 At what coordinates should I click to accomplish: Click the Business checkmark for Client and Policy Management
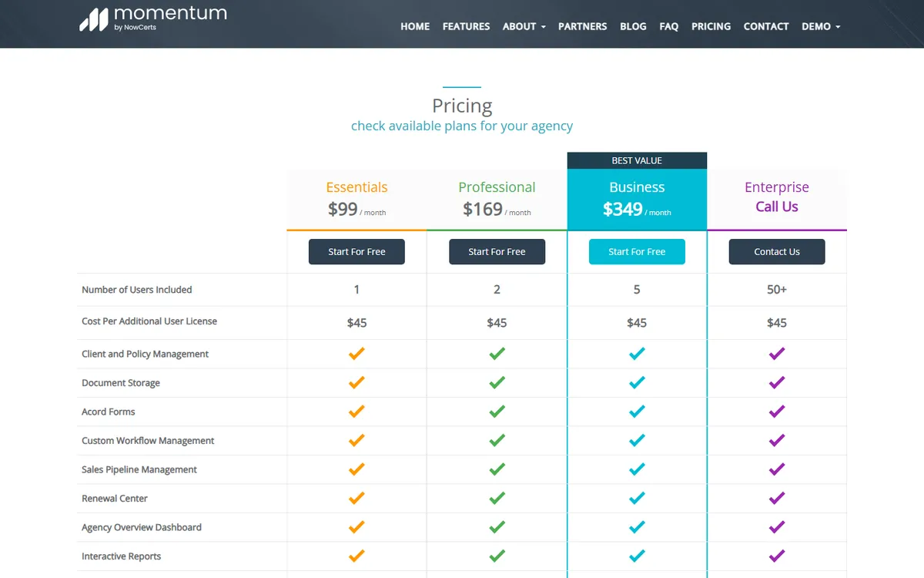tap(637, 354)
